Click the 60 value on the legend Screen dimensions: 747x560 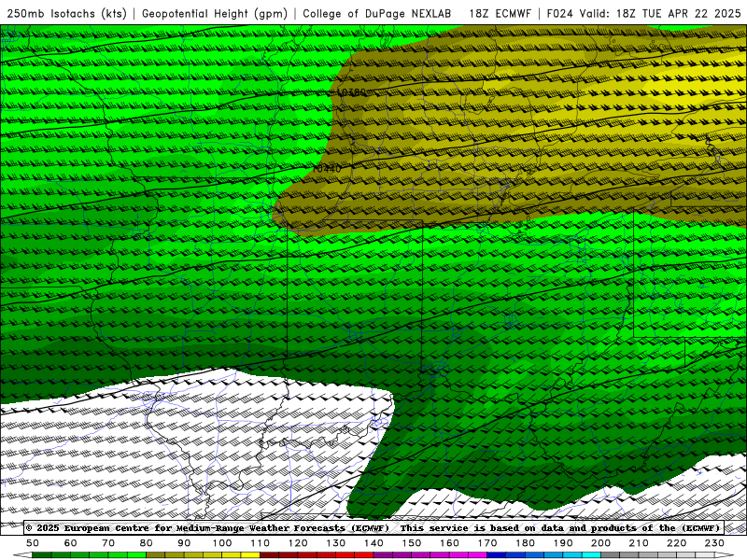[70, 543]
